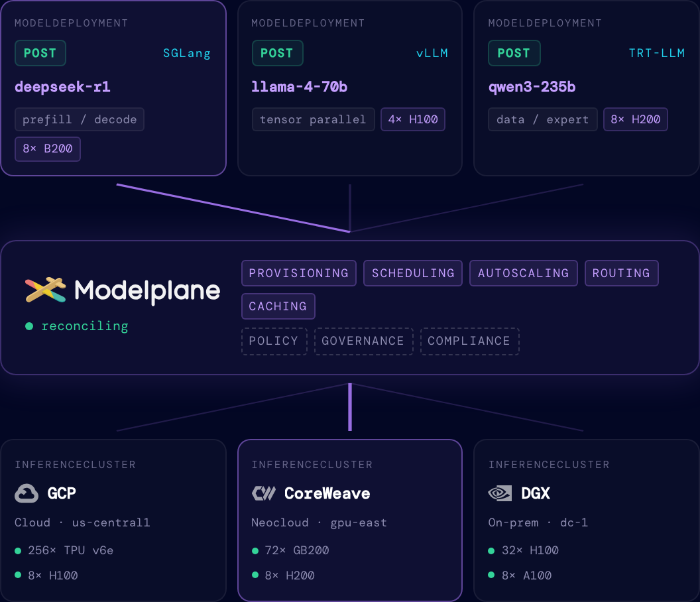700x602 pixels.
Task: Click the green dot beside 8× A100
Action: pos(491,575)
